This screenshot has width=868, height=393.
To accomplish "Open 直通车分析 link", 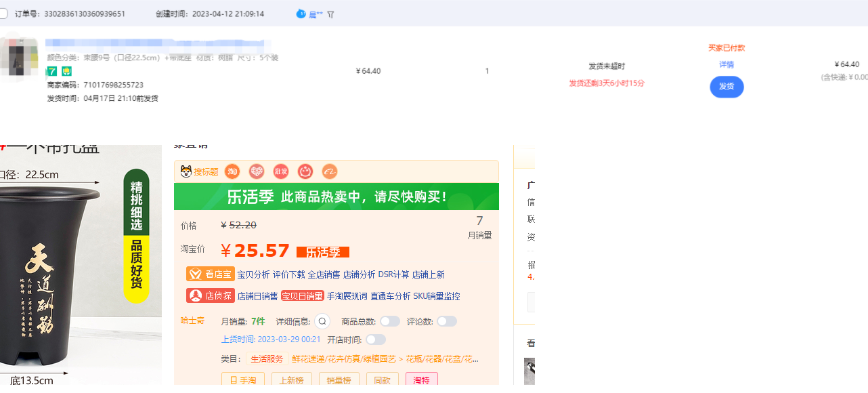I will (391, 296).
